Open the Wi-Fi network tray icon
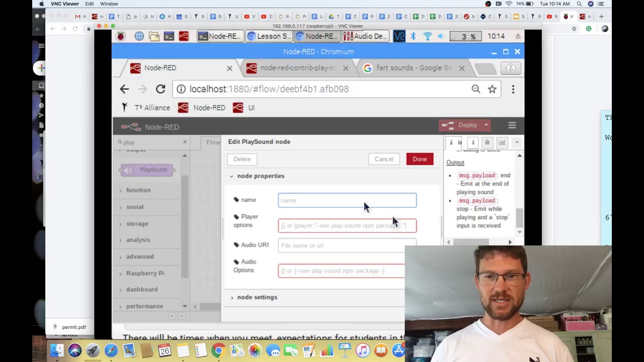 point(427,36)
